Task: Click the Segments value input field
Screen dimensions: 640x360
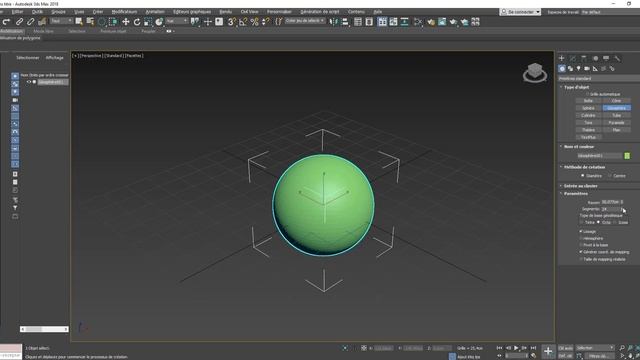Action: pyautogui.click(x=610, y=209)
